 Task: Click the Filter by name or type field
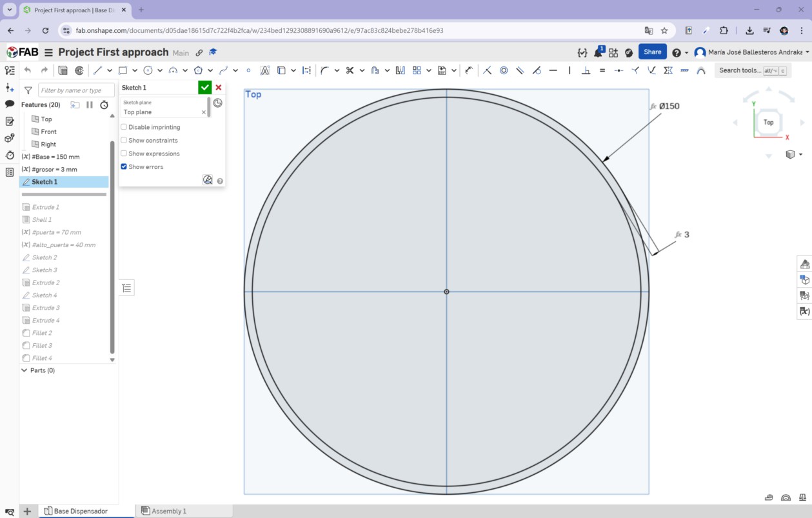[76, 90]
